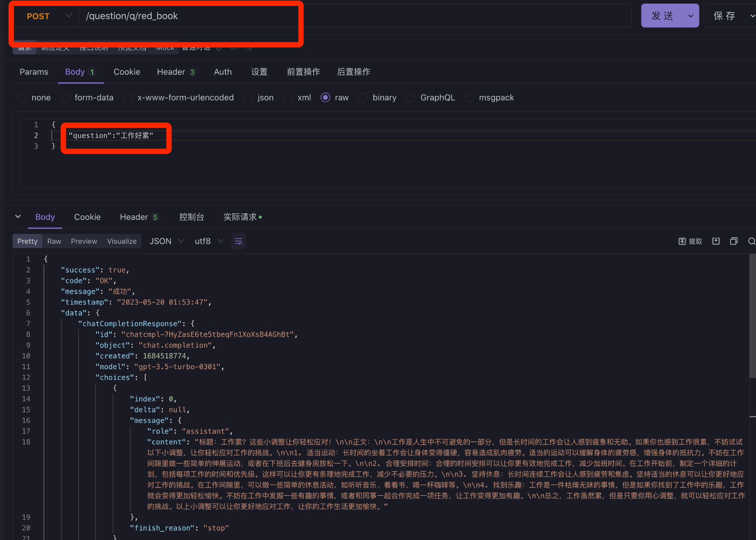The height and width of the screenshot is (540, 756).
Task: Open the utf8 encoding dropdown
Action: [x=209, y=241]
